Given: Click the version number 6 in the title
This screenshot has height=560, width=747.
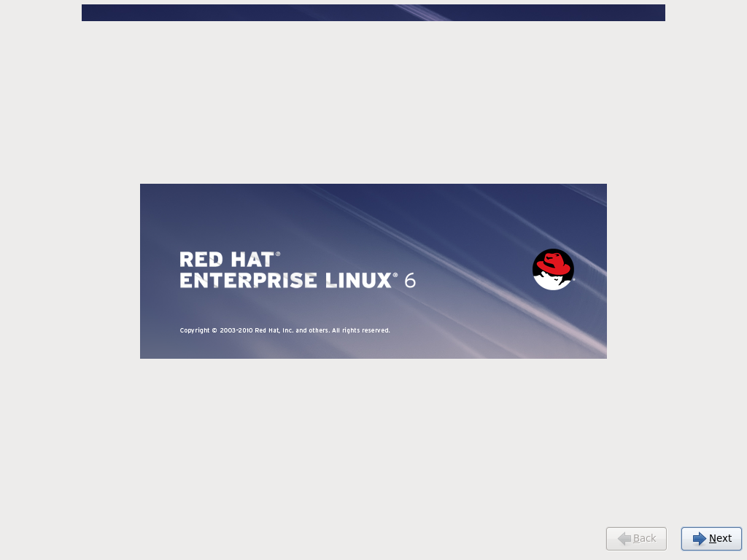Looking at the screenshot, I should pyautogui.click(x=411, y=279).
